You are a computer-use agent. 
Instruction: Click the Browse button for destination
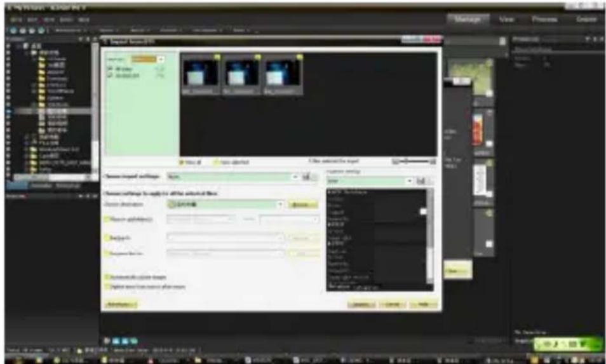(x=302, y=205)
